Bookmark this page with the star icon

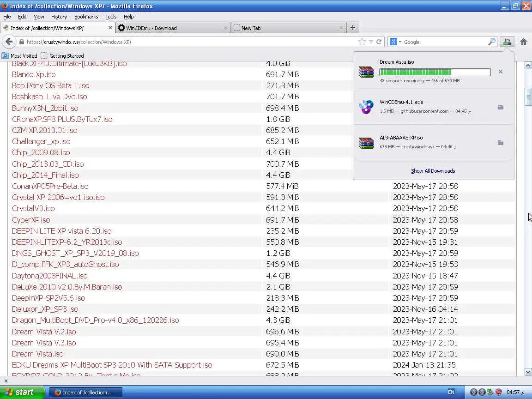coord(362,42)
